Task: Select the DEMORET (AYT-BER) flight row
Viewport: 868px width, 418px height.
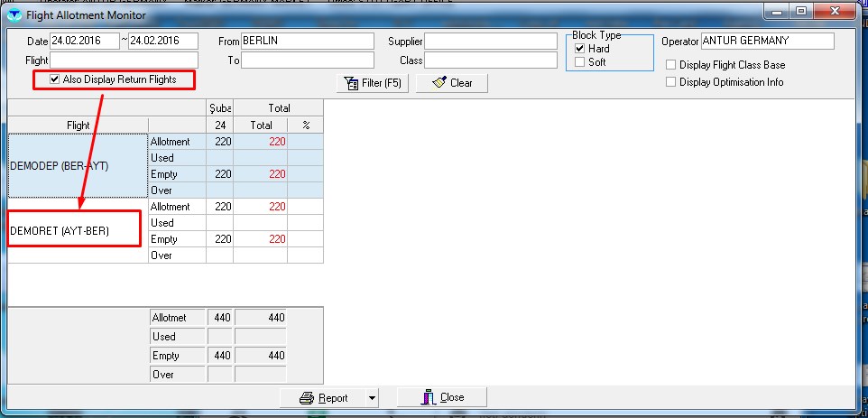Action: [78, 231]
